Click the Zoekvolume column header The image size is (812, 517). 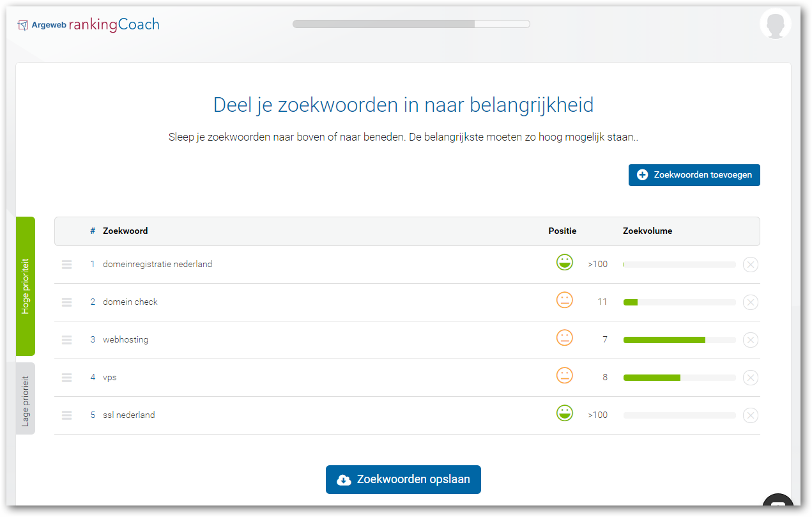pos(647,231)
